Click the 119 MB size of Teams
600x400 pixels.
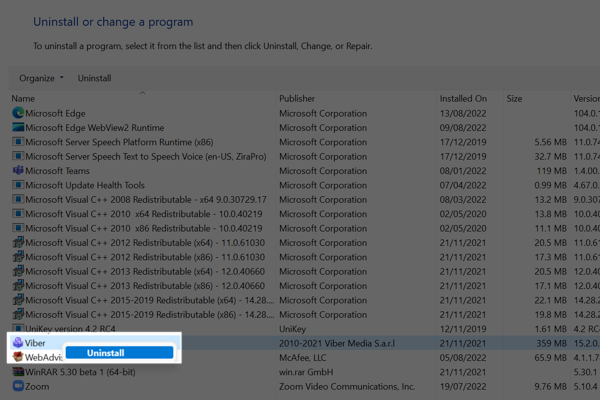pos(551,171)
